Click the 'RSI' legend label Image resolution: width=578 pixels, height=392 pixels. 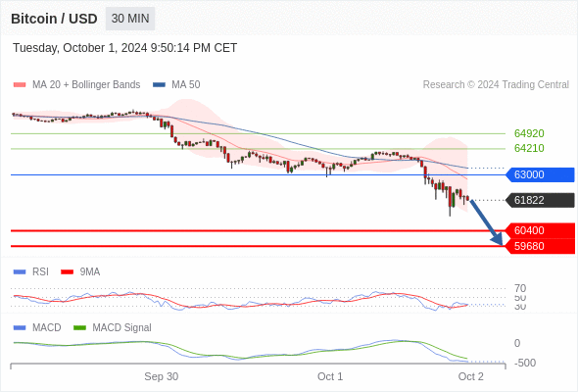[x=40, y=272]
